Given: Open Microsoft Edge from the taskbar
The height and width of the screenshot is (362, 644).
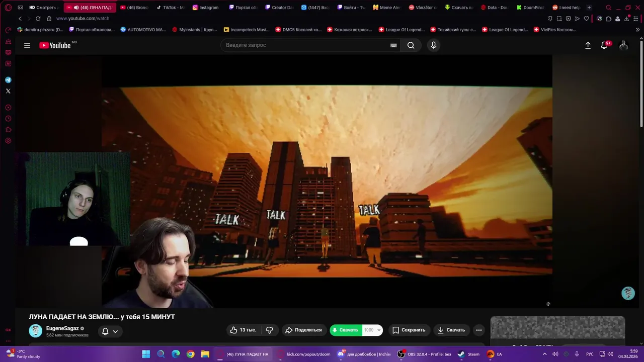Looking at the screenshot, I should point(176,354).
